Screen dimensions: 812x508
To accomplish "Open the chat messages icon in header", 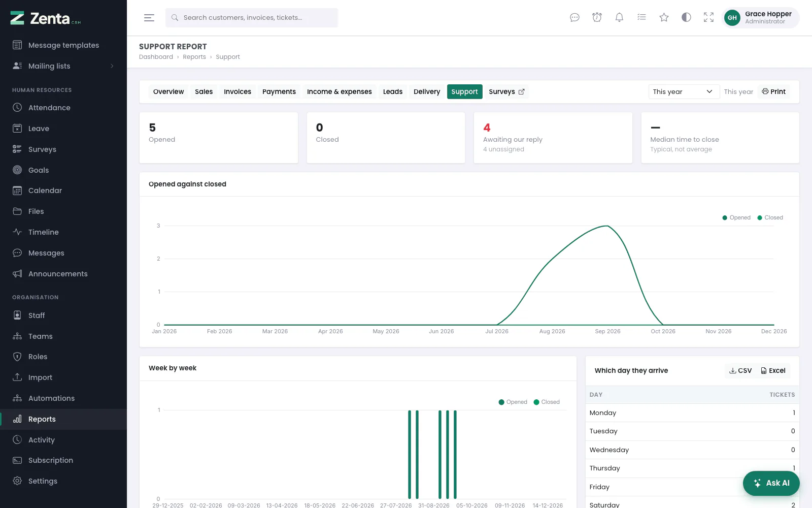I will click(x=574, y=18).
